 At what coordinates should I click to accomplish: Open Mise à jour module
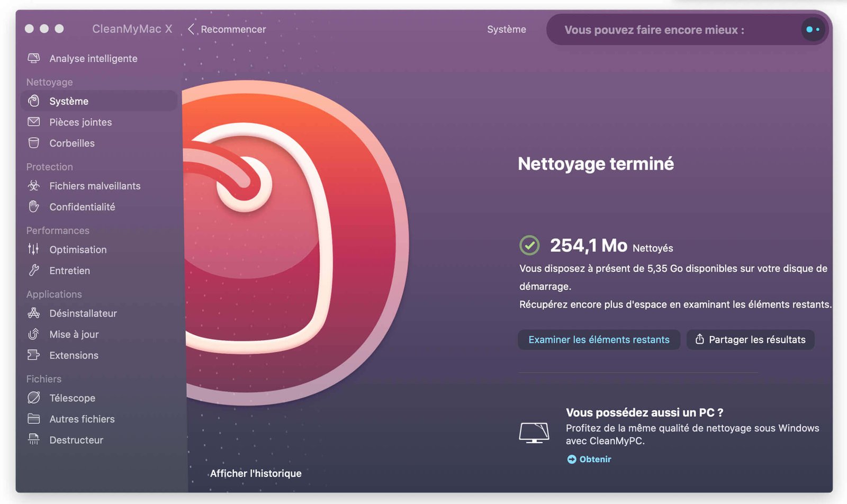(98, 334)
